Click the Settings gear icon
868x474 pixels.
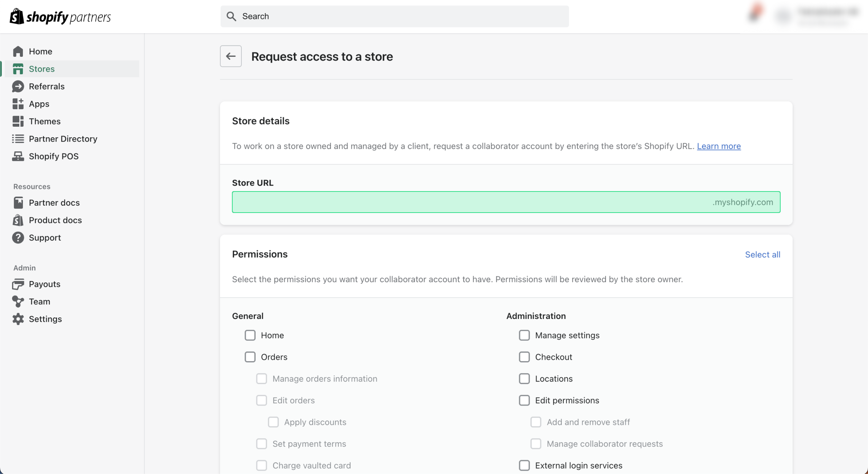[18, 319]
